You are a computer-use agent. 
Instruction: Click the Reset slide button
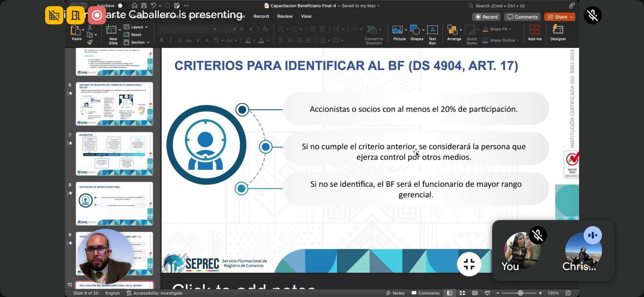133,35
